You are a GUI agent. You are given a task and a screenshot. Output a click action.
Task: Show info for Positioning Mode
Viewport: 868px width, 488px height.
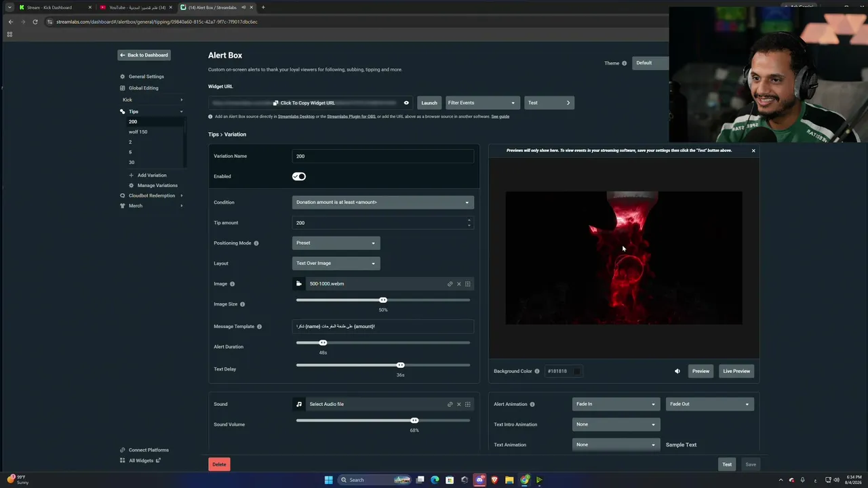256,243
